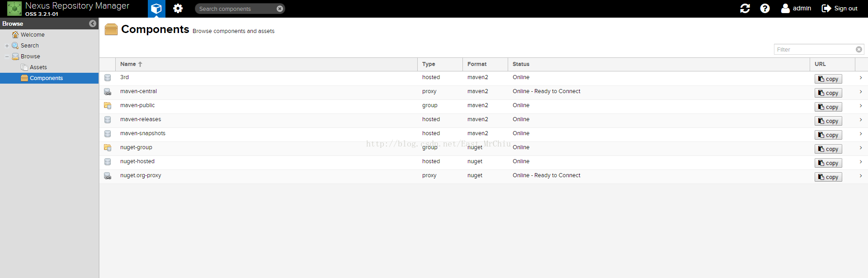Expand the maven-releases row chevron
Image resolution: width=868 pixels, height=278 pixels.
(x=861, y=120)
